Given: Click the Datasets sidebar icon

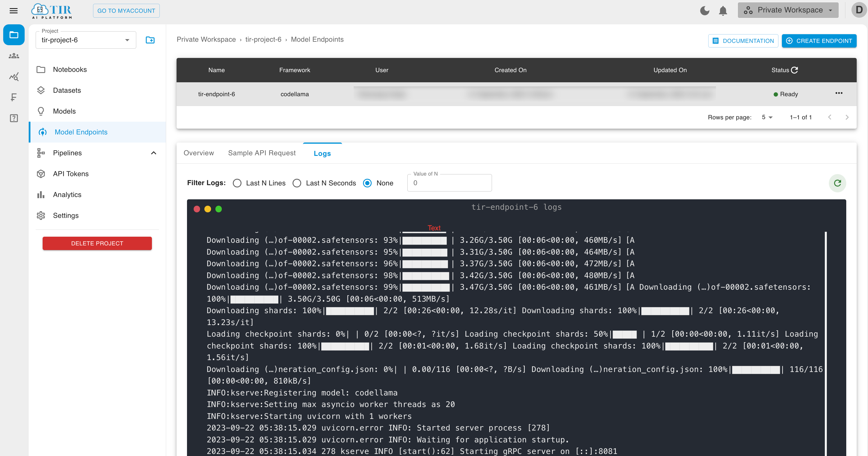Looking at the screenshot, I should pyautogui.click(x=67, y=90).
